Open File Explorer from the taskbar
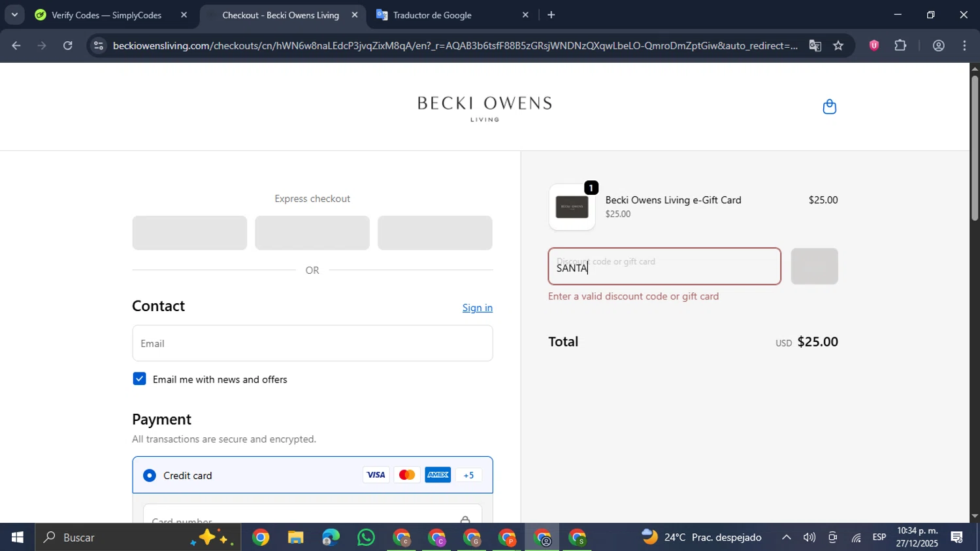The image size is (980, 551). [295, 538]
